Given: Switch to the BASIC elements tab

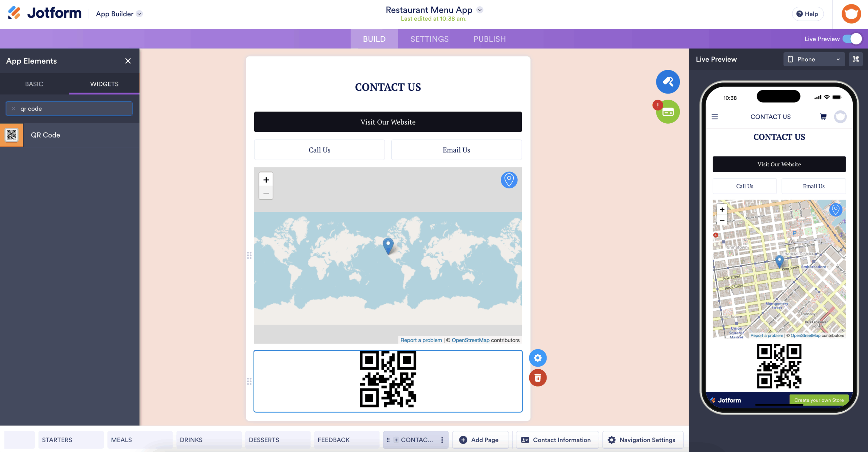Looking at the screenshot, I should [x=34, y=84].
